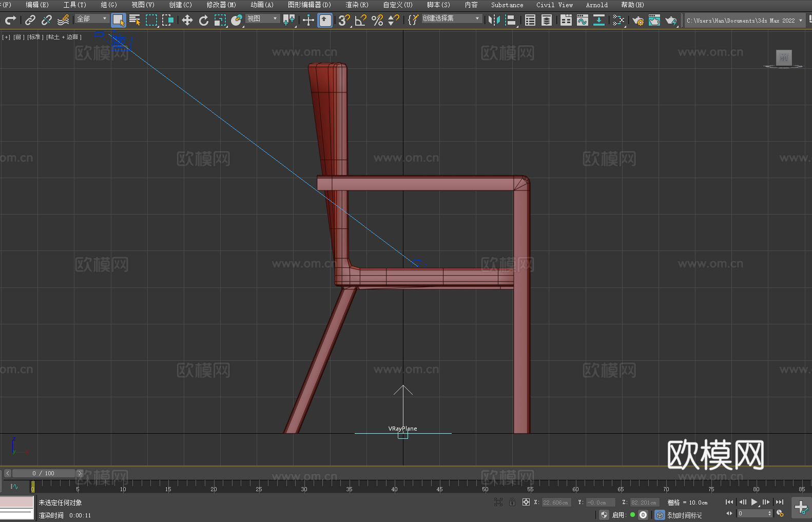Go to the end frame
This screenshot has width=812, height=522.
(780, 502)
